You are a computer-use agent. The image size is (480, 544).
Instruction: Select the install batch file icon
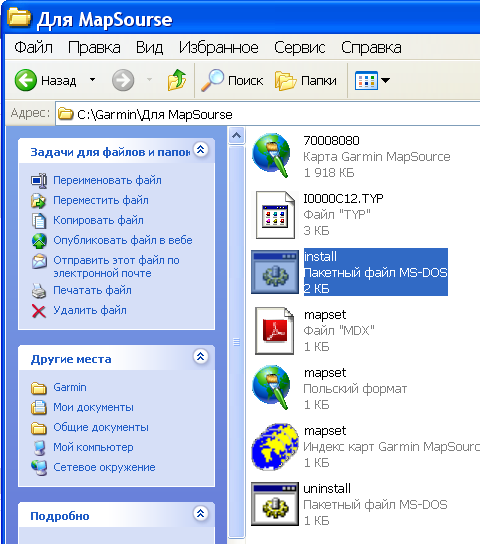(x=275, y=272)
